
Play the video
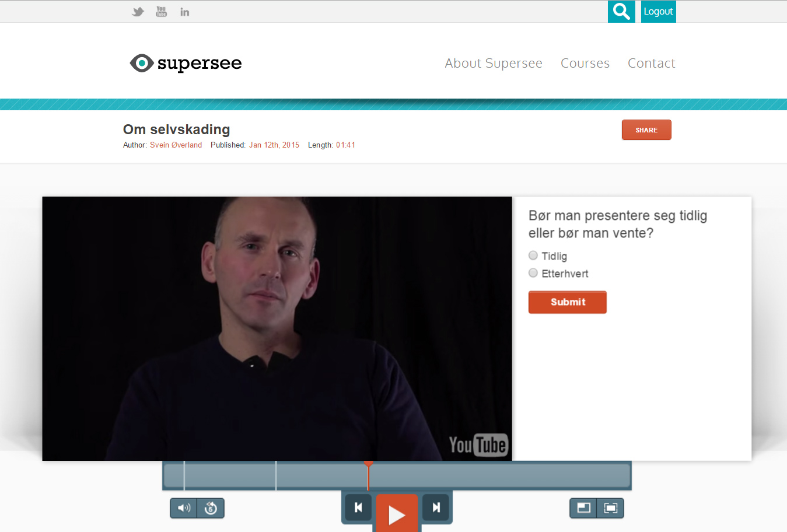click(x=397, y=513)
